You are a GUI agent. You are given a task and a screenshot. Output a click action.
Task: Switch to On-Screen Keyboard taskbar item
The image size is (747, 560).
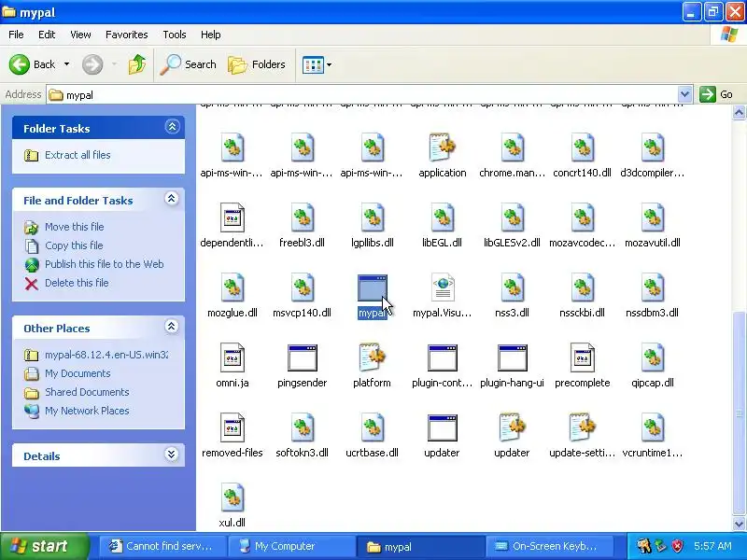[x=551, y=546]
